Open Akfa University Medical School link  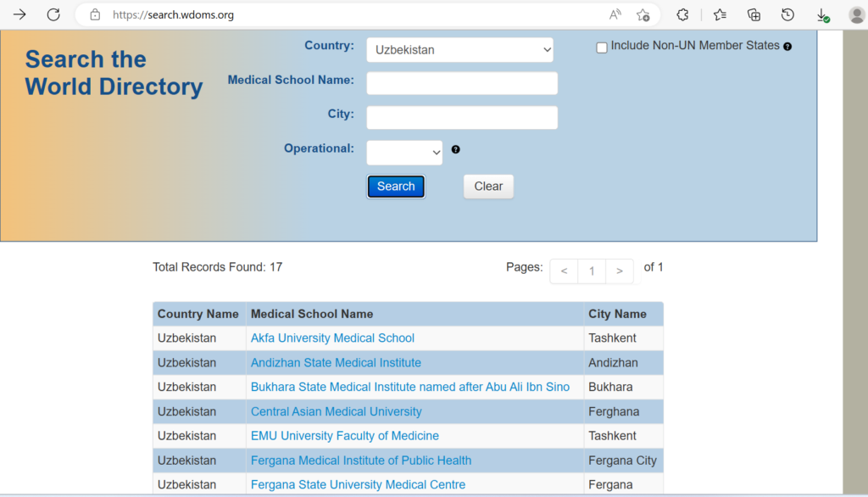coord(332,338)
